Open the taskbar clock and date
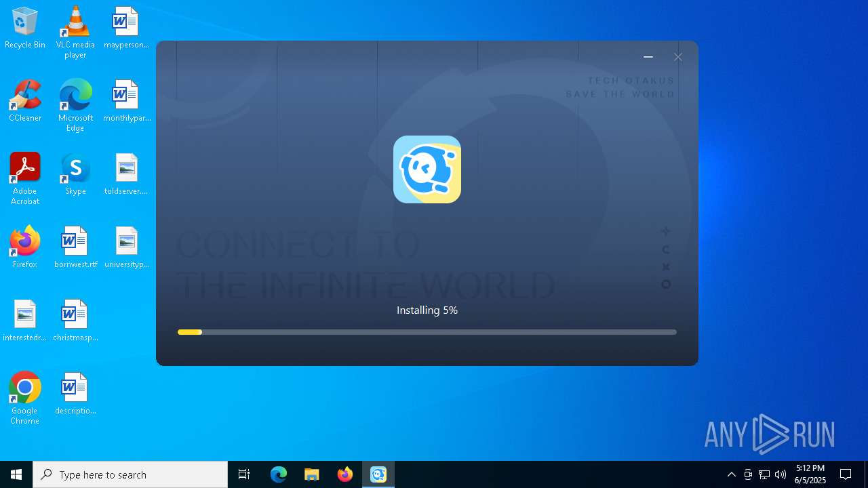Image resolution: width=868 pixels, height=488 pixels. (810, 474)
